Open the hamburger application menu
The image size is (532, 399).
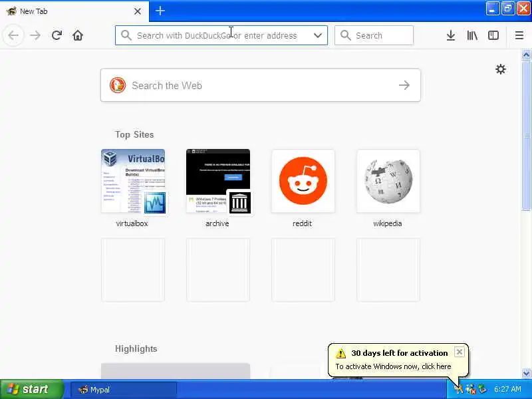[x=519, y=35]
